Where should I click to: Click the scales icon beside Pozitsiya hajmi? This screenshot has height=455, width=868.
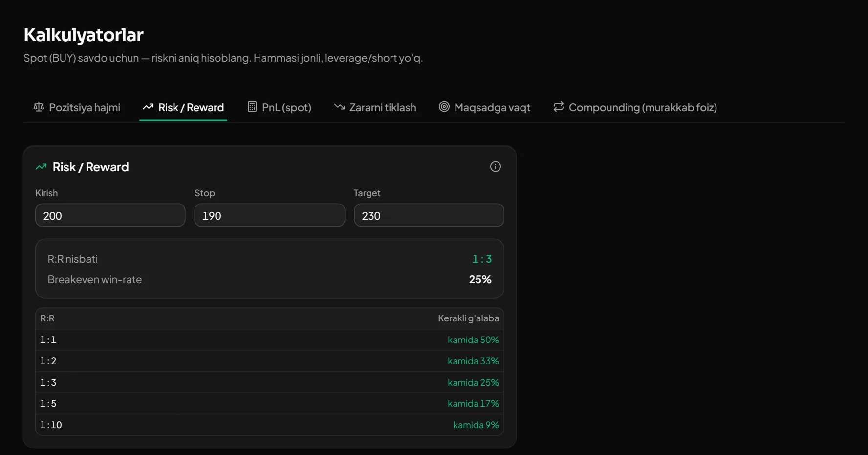(x=39, y=107)
